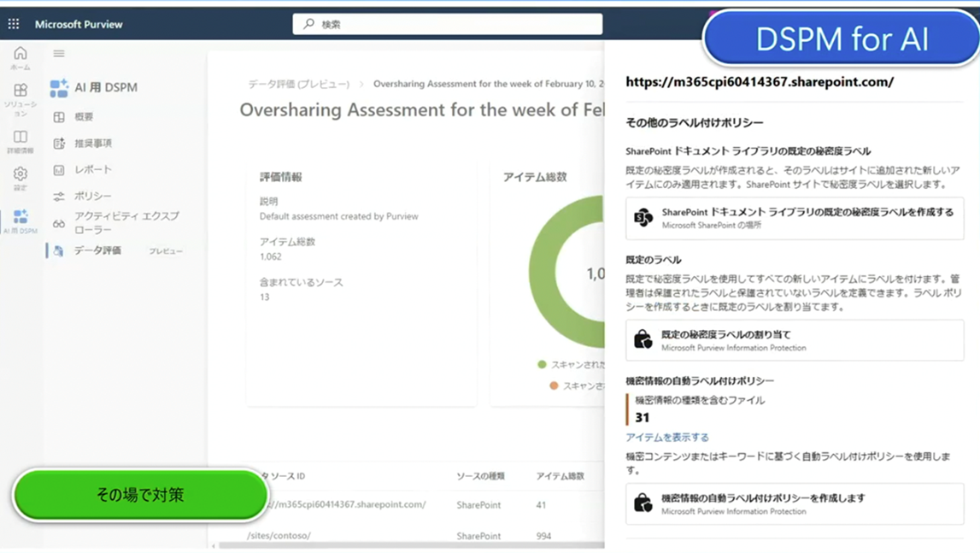Image resolution: width=980 pixels, height=553 pixels.
Task: Click the panel heading sharepoint.com URL
Action: [x=760, y=82]
